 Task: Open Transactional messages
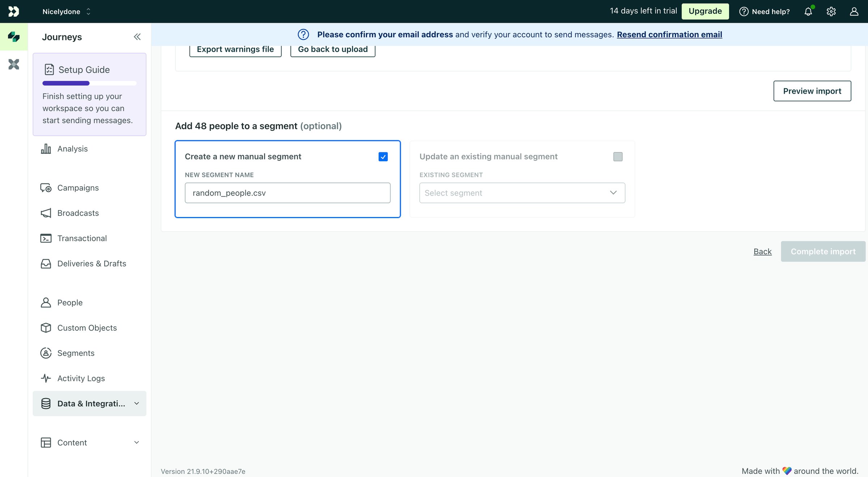[x=82, y=238]
